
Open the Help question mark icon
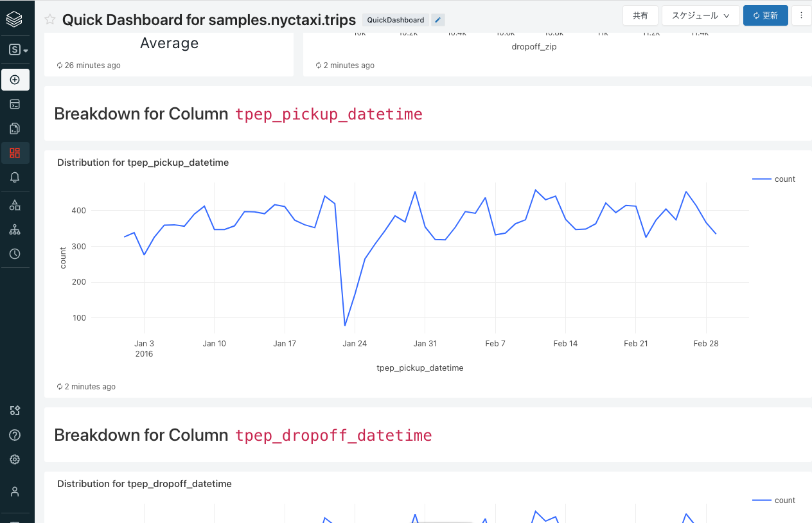tap(15, 435)
